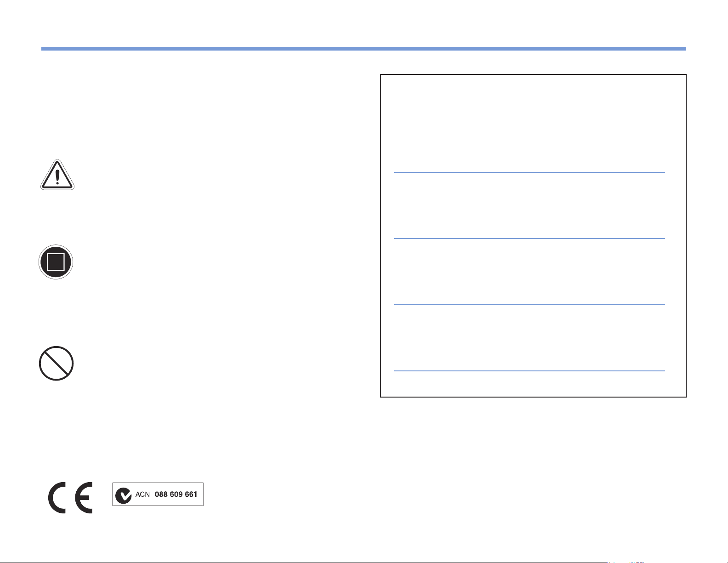This screenshot has width=728, height=563.
Task: Click the second blue divider line in box
Action: (529, 239)
